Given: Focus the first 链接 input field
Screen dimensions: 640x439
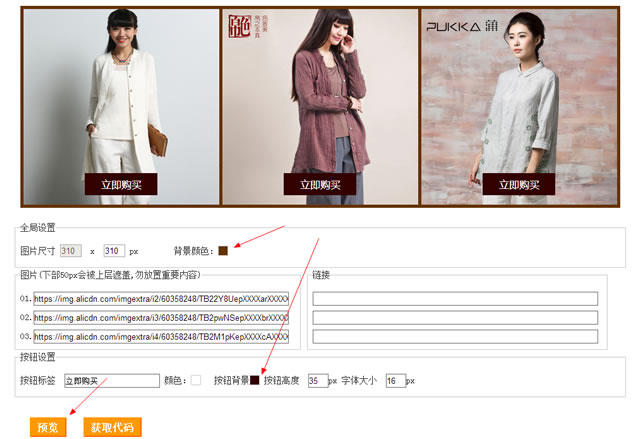Looking at the screenshot, I should (x=455, y=299).
